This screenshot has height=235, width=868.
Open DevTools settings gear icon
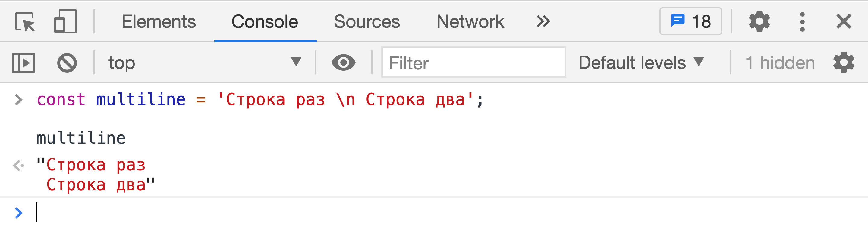click(759, 22)
